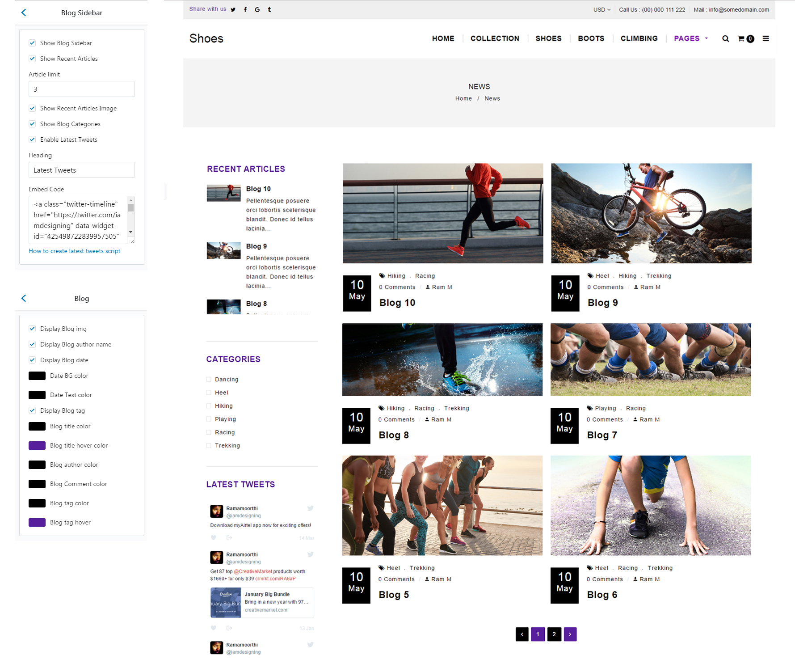Uncheck Show Blog Sidebar
Viewport: 795px width, 672px height.
[x=32, y=43]
